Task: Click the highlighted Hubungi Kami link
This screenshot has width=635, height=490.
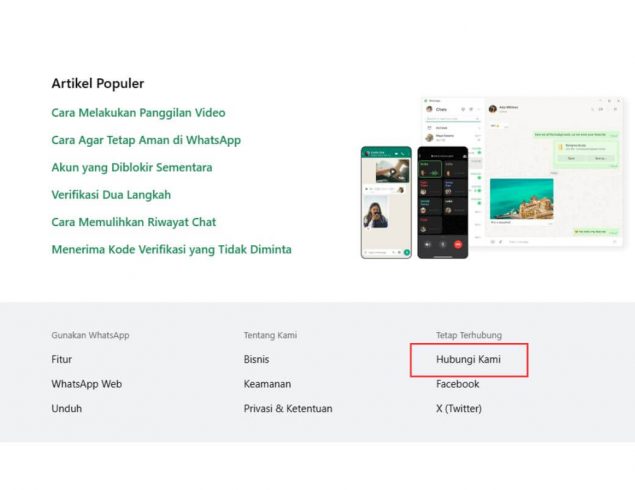Action: click(x=469, y=359)
